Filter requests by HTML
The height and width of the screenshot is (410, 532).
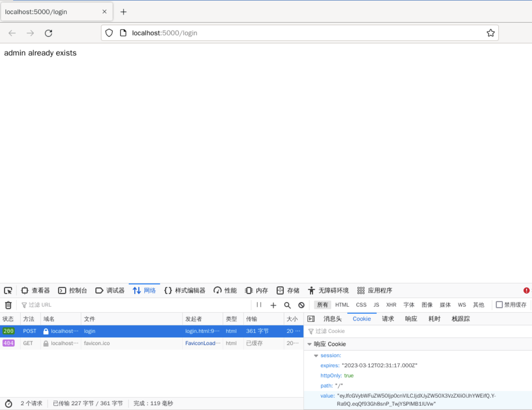[x=342, y=305]
